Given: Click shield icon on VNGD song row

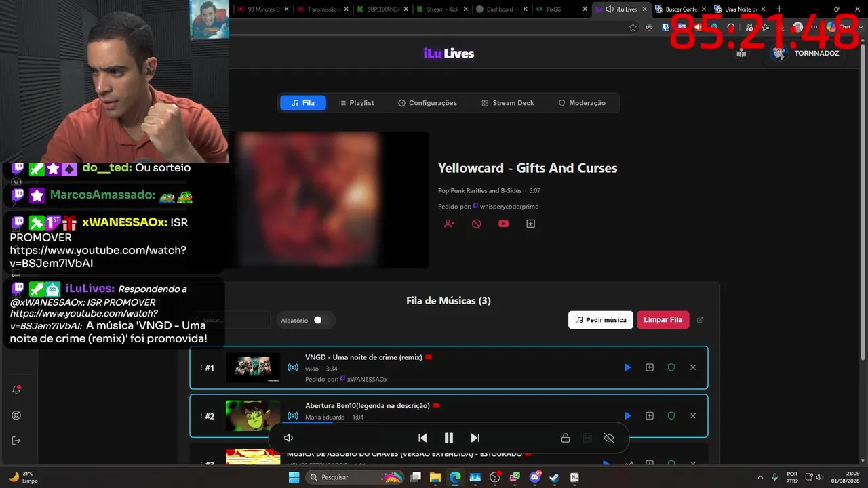Looking at the screenshot, I should click(x=671, y=367).
